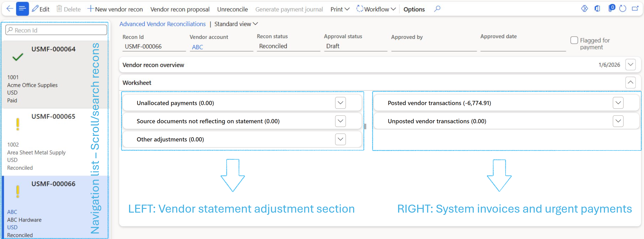Screen dimensions: 644x239
Task: Click the refresh page icon
Action: [623, 9]
